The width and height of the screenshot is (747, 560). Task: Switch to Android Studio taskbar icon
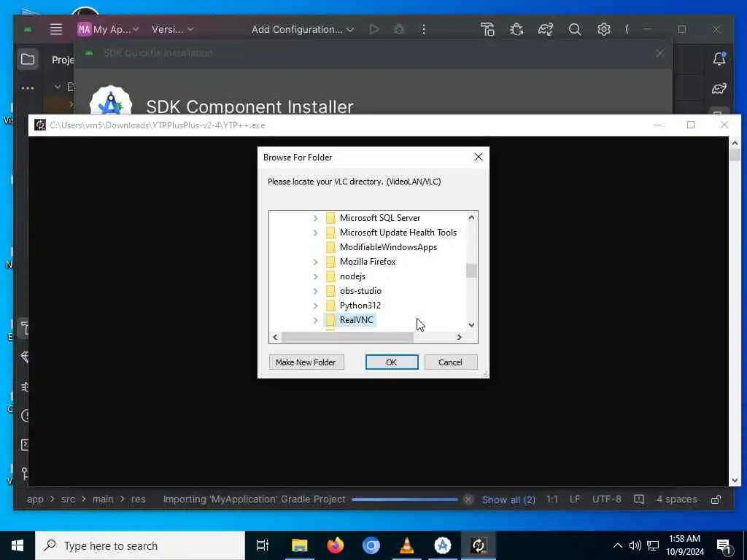[x=442, y=545]
